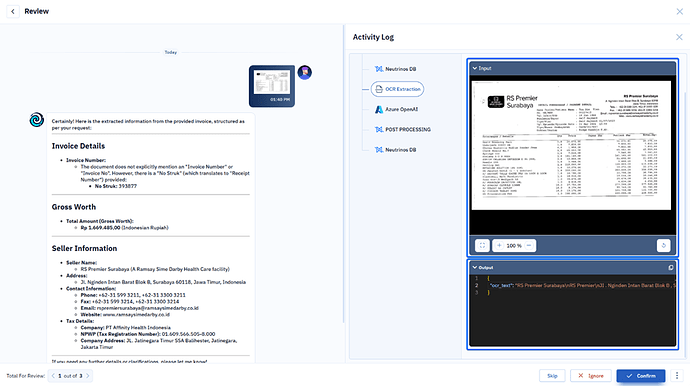
Task: Click the Today date separator label
Action: 171,52
